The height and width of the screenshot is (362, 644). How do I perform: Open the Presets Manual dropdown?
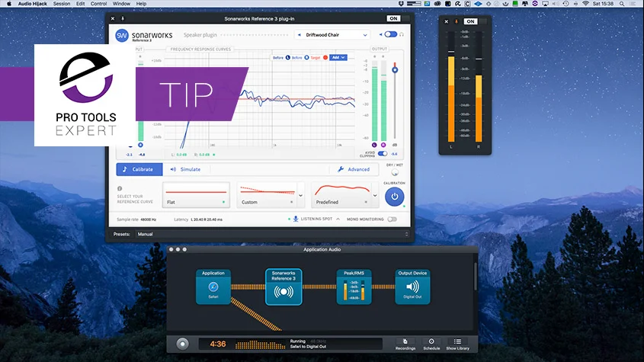[x=273, y=234]
